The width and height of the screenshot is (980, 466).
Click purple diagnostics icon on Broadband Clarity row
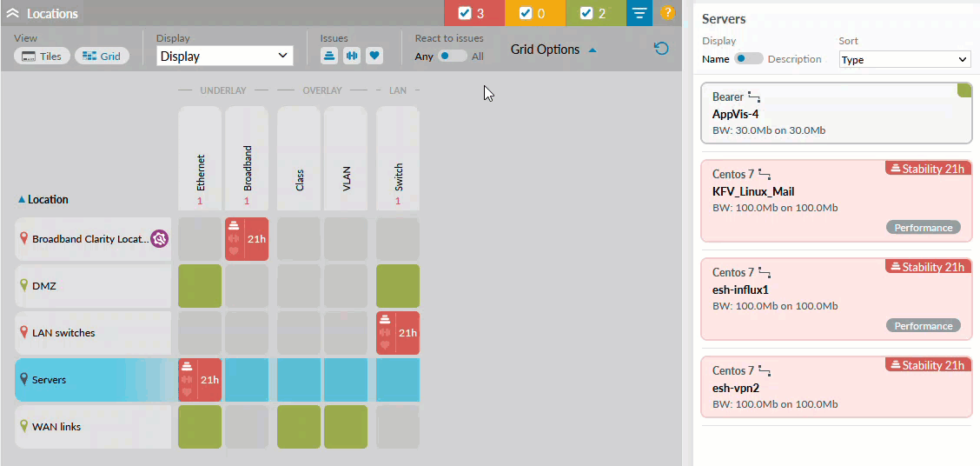(x=159, y=238)
